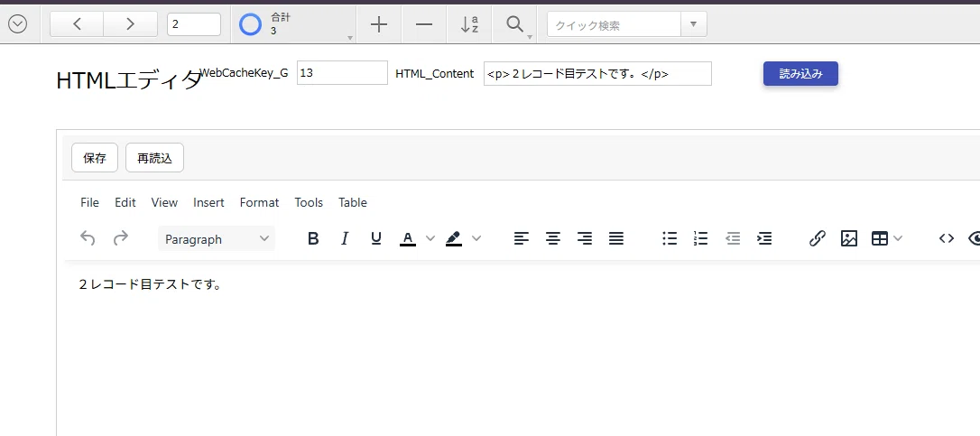
Task: Delete the record with minus icon
Action: click(424, 24)
